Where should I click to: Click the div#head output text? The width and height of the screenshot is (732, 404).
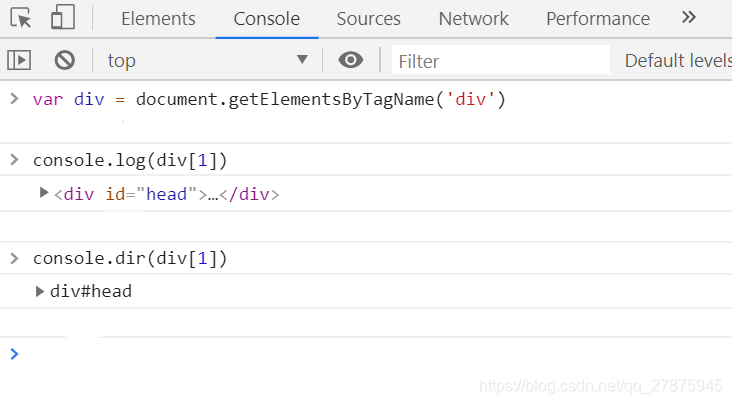[x=91, y=291]
